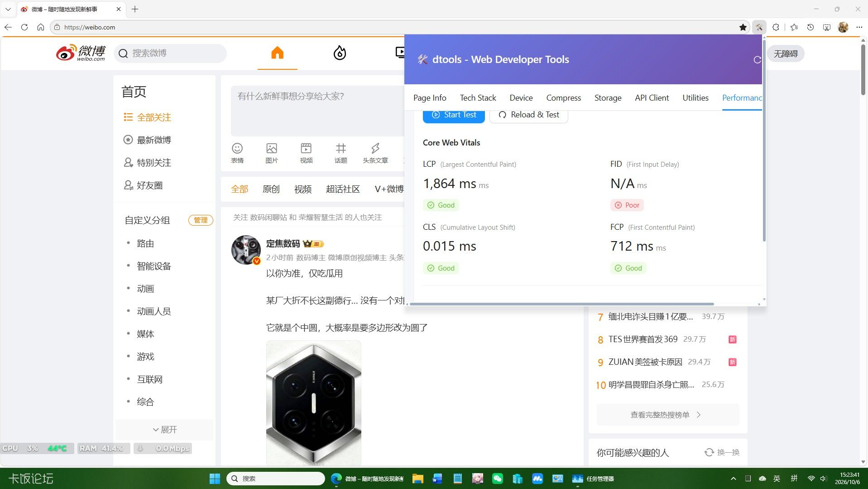Open browser settings and more menu
This screenshot has height=489, width=868.
point(859,27)
